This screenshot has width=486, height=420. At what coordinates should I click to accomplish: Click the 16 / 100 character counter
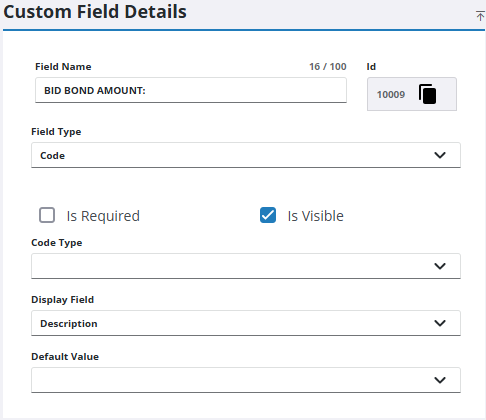point(328,67)
